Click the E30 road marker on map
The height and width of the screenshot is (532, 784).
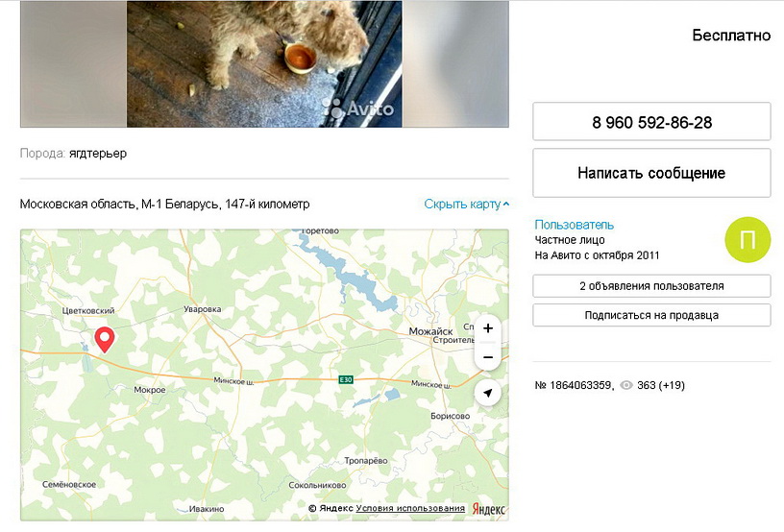click(x=347, y=380)
